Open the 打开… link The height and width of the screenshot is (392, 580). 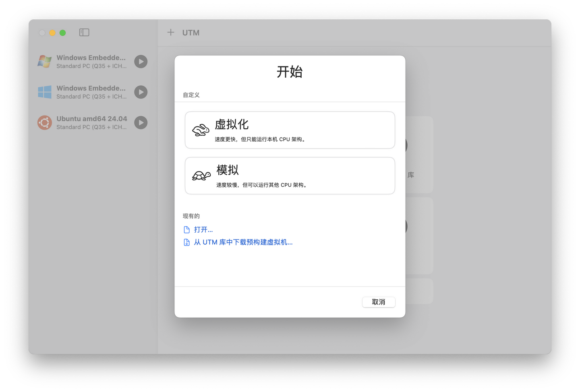click(x=204, y=229)
